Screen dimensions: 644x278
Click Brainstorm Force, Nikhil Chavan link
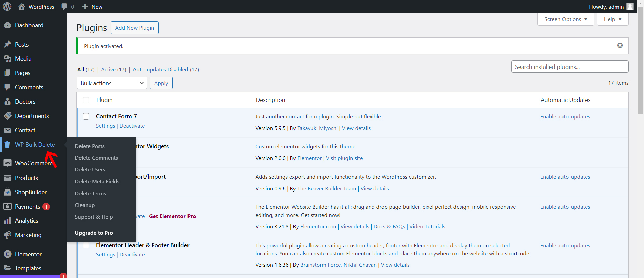click(338, 265)
